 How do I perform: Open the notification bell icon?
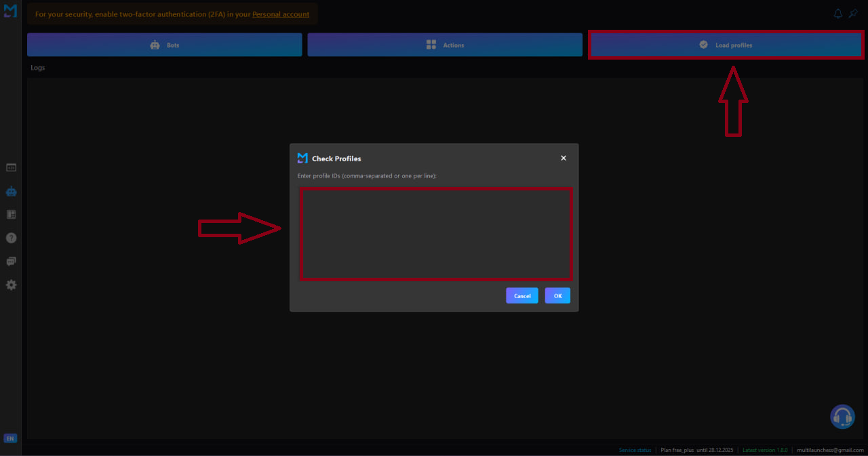pos(837,13)
